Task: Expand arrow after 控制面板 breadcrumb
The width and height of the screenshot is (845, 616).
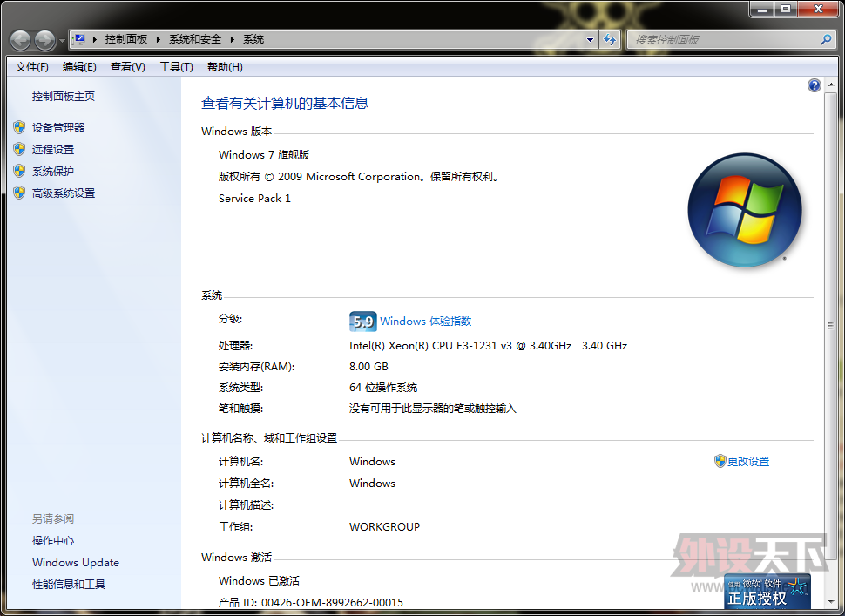Action: pyautogui.click(x=159, y=39)
